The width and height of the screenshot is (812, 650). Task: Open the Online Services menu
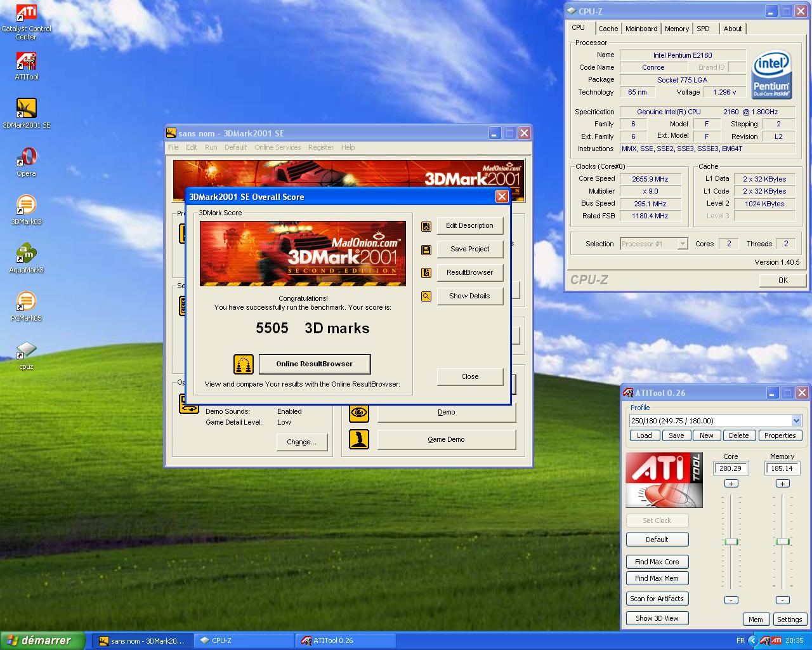click(x=278, y=147)
